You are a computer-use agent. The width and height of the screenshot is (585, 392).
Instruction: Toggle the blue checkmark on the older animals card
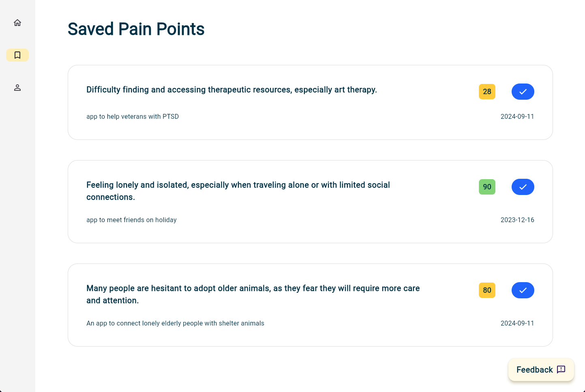[x=523, y=290]
